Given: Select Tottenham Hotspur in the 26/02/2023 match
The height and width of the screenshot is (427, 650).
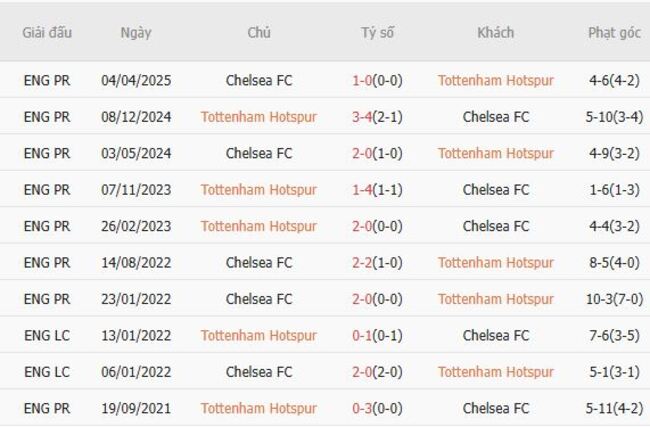Looking at the screenshot, I should point(259,226).
